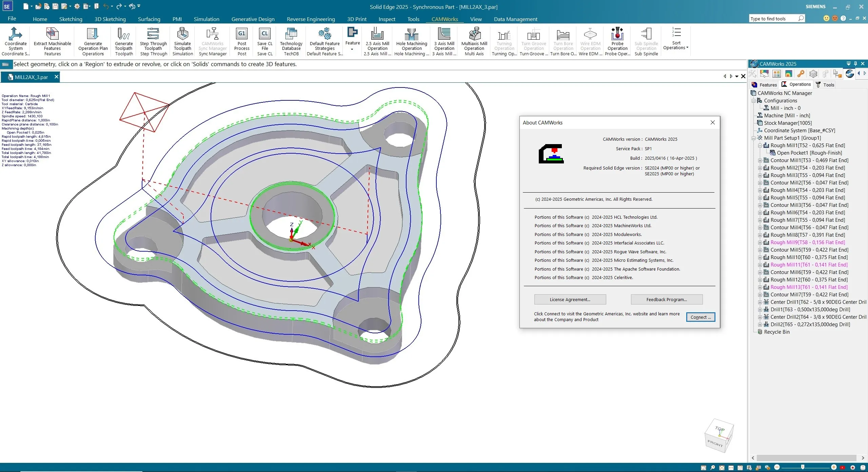Click the red record icon in status bar

coord(853,468)
